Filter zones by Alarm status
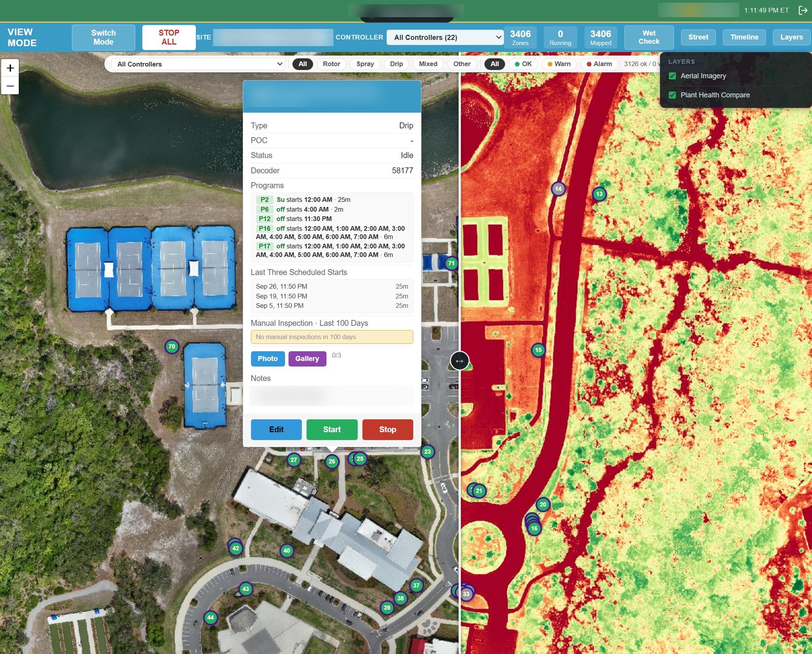This screenshot has height=654, width=812. pos(599,64)
